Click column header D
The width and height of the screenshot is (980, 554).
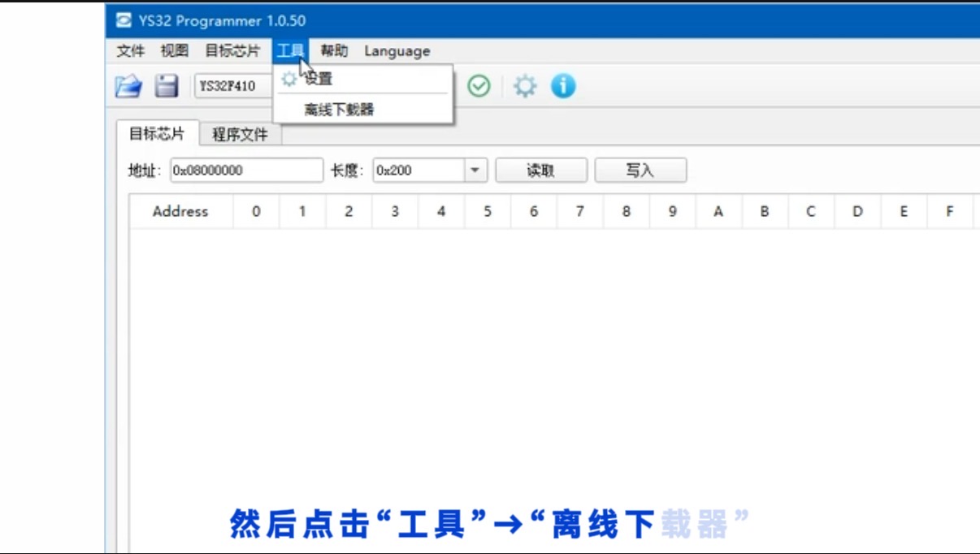[857, 211]
